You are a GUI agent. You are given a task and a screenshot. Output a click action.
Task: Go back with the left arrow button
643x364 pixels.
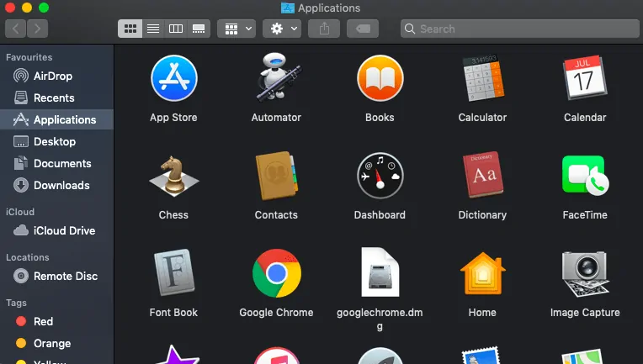point(16,29)
